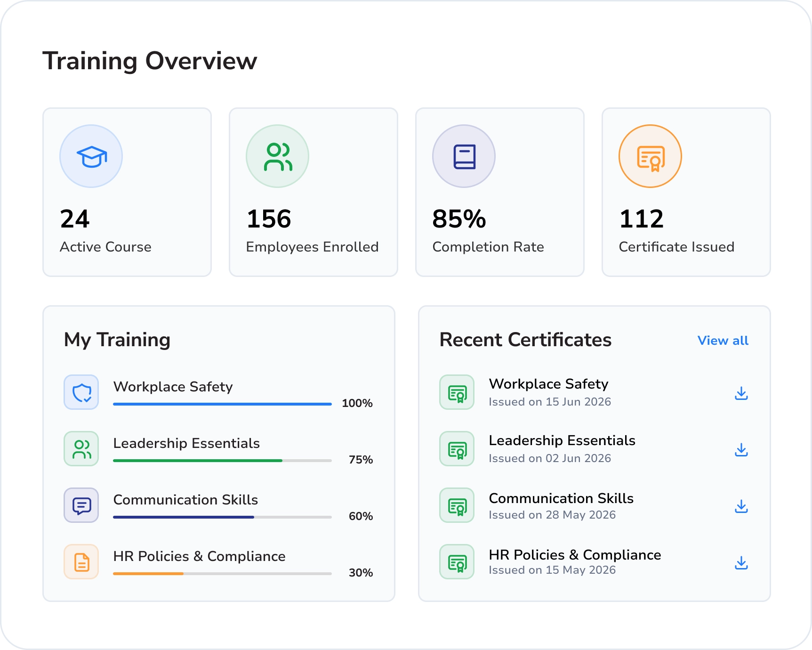Open Communication Skills in My Training
This screenshot has width=812, height=650.
(186, 500)
